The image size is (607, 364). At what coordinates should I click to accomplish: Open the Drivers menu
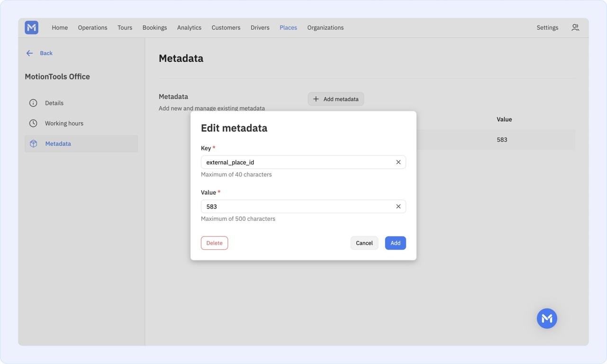[260, 27]
